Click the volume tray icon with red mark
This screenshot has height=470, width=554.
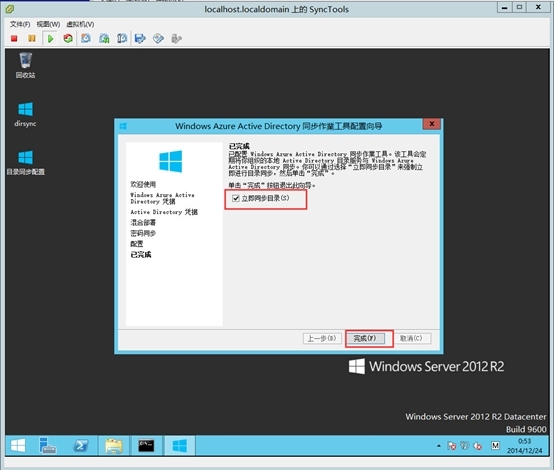click(478, 446)
